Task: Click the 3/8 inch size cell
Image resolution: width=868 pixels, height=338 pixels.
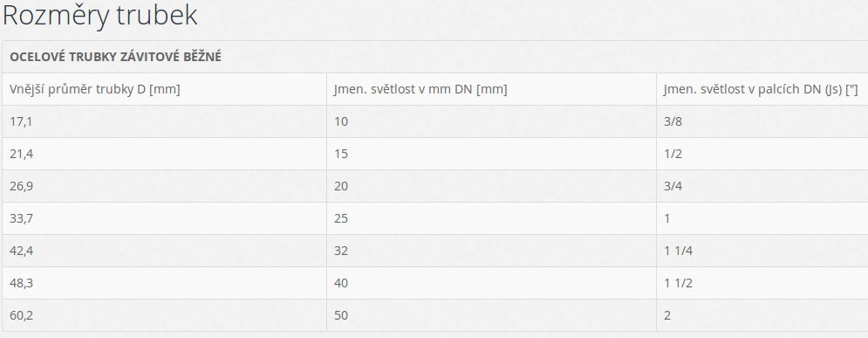Action: point(762,121)
